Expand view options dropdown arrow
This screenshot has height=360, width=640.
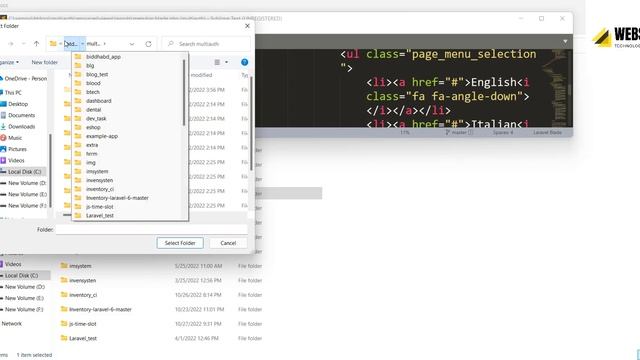227,62
